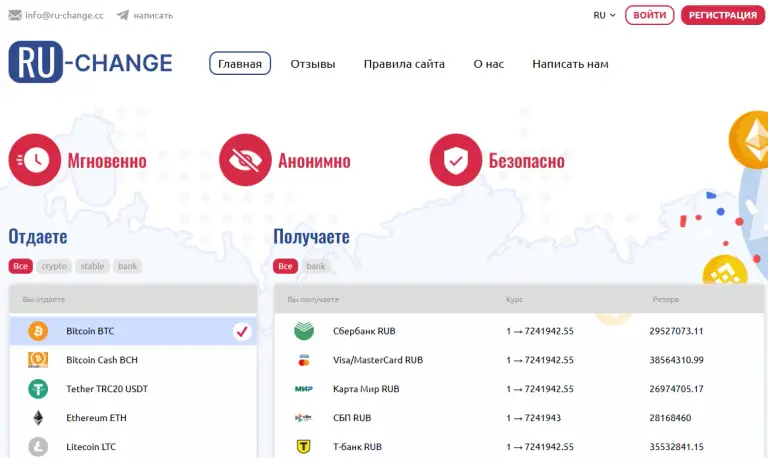This screenshot has width=768, height=458.
Task: Select the Litecoin LTC row
Action: tap(133, 447)
